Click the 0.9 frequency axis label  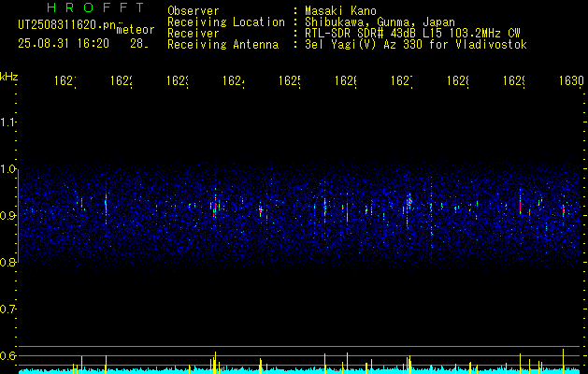(7, 216)
